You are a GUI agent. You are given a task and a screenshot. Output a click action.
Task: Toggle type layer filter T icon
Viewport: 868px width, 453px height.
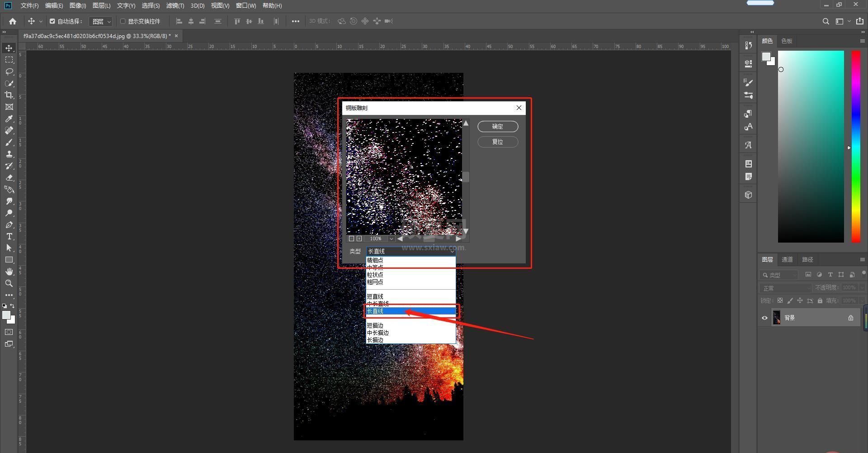click(x=830, y=274)
